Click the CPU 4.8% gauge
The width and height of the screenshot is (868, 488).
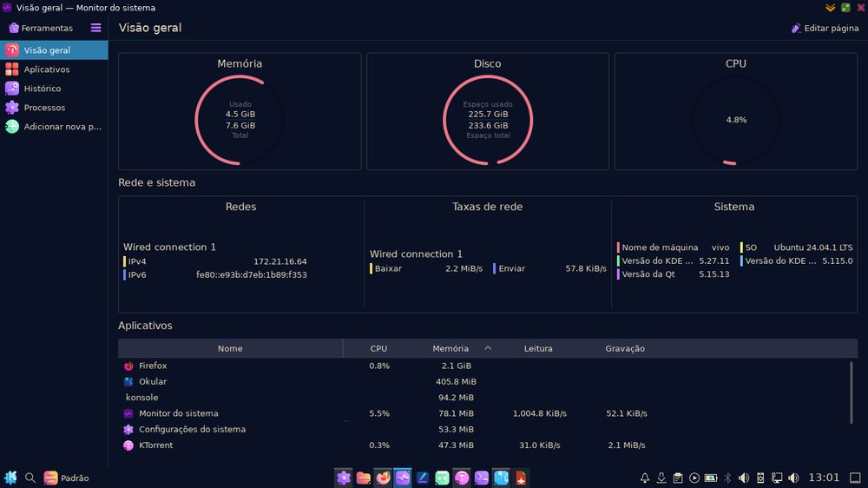click(x=736, y=120)
